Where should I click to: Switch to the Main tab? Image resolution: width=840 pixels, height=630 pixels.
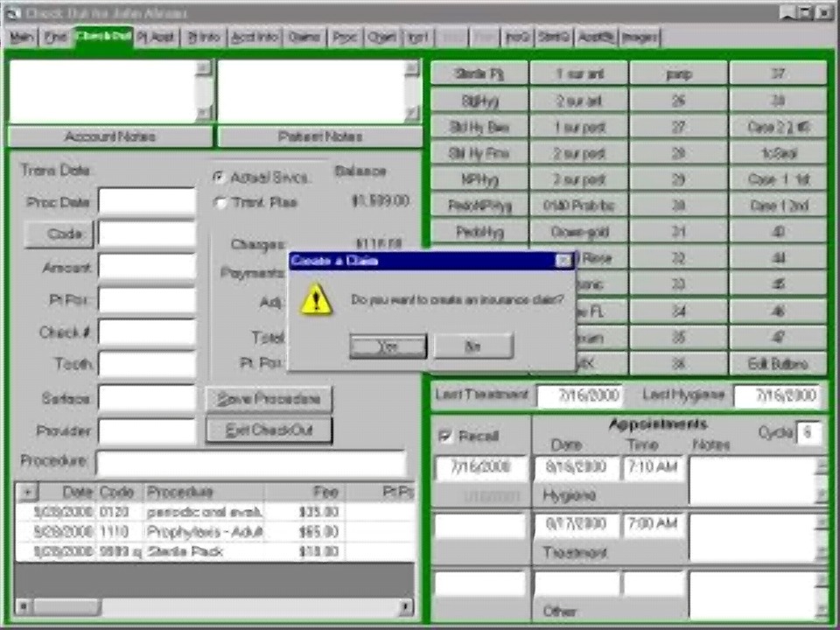[x=21, y=37]
